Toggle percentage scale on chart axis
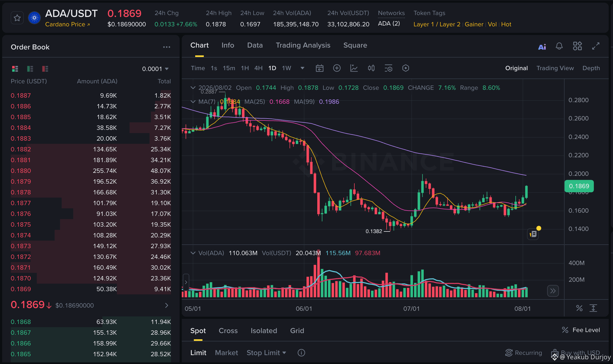 (x=579, y=308)
